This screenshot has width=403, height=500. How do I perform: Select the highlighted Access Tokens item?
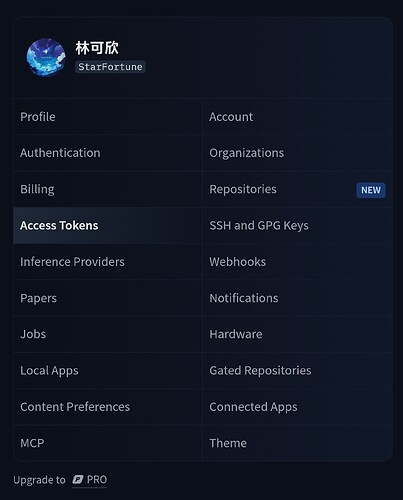coord(108,226)
